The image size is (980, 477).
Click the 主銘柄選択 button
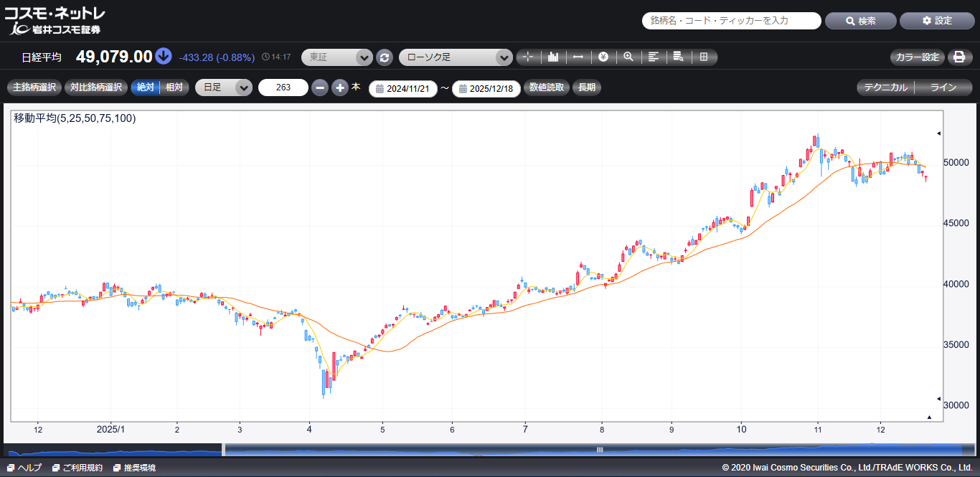click(34, 88)
